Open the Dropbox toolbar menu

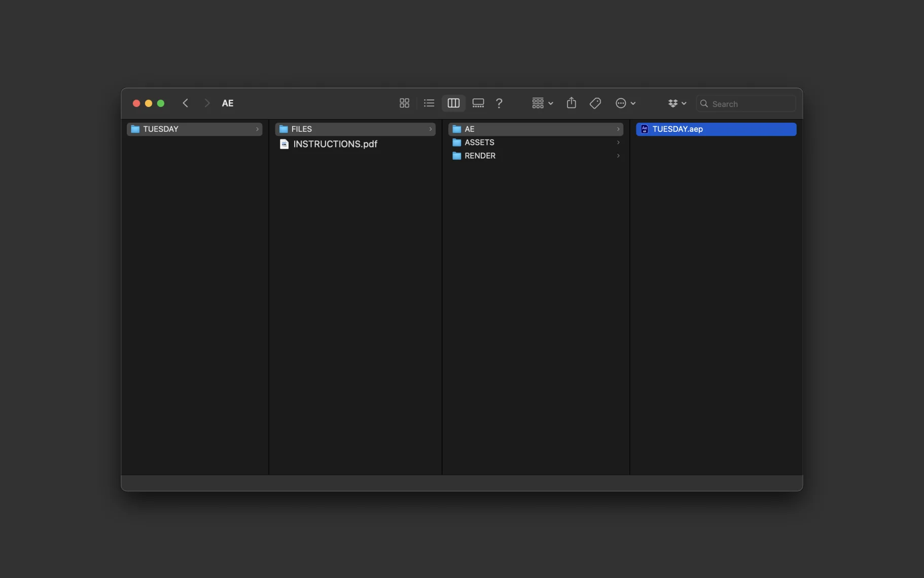[677, 103]
